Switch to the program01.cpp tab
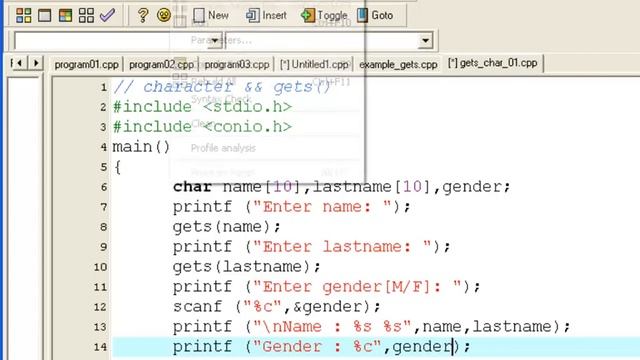Screen dimensions: 640x360 (86, 64)
